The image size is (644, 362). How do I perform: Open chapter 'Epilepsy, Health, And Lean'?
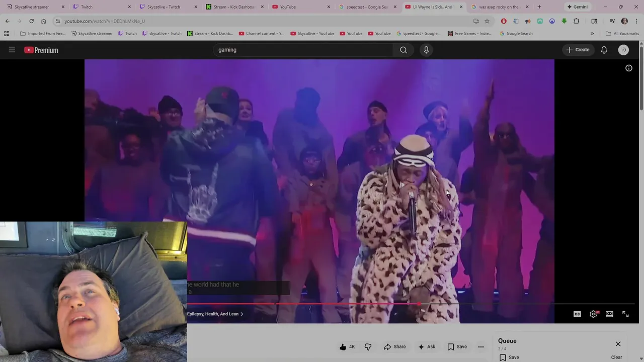click(x=215, y=314)
